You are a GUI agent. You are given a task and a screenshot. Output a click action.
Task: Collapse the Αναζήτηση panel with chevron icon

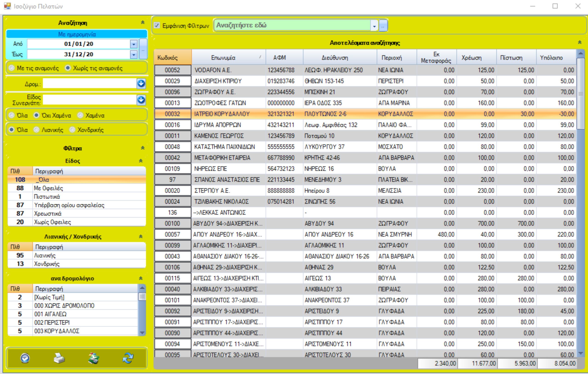(143, 22)
